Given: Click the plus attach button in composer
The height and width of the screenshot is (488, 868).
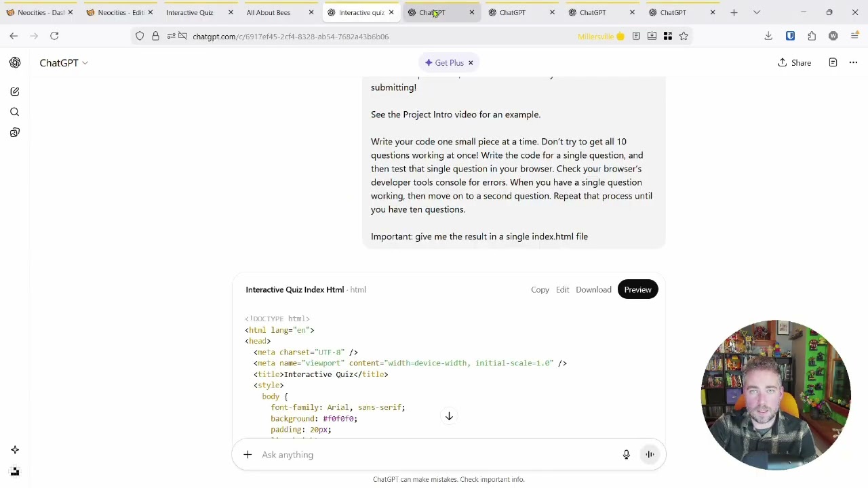Looking at the screenshot, I should 248,455.
